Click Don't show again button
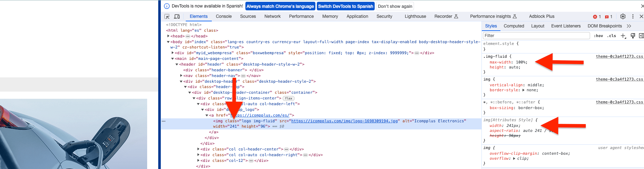 395,6
